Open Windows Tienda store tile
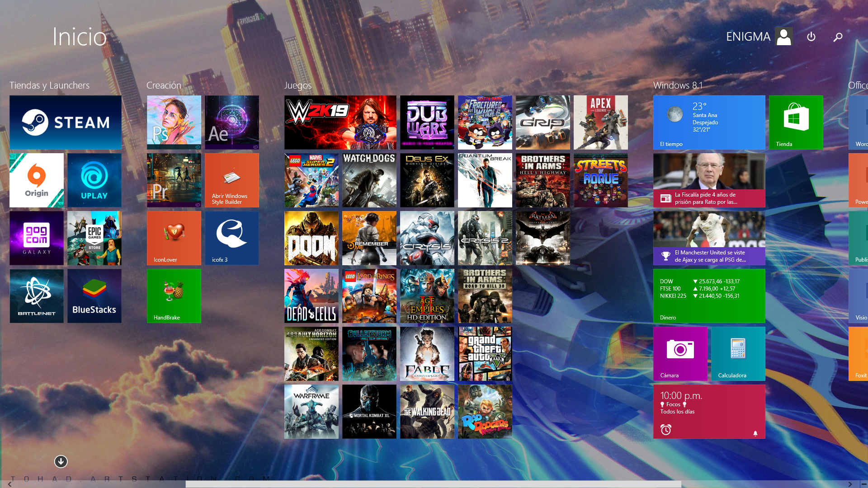The height and width of the screenshot is (488, 868). [796, 122]
